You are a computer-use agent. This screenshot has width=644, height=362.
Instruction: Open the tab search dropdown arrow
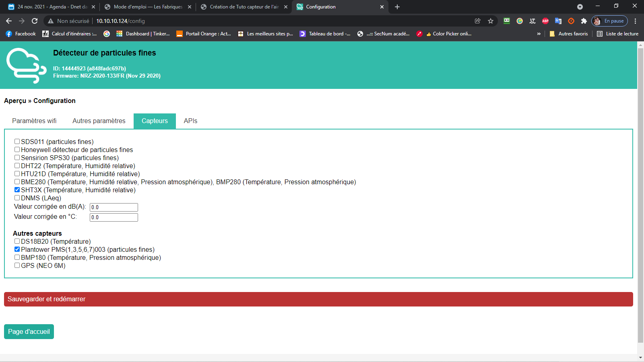pos(580,7)
